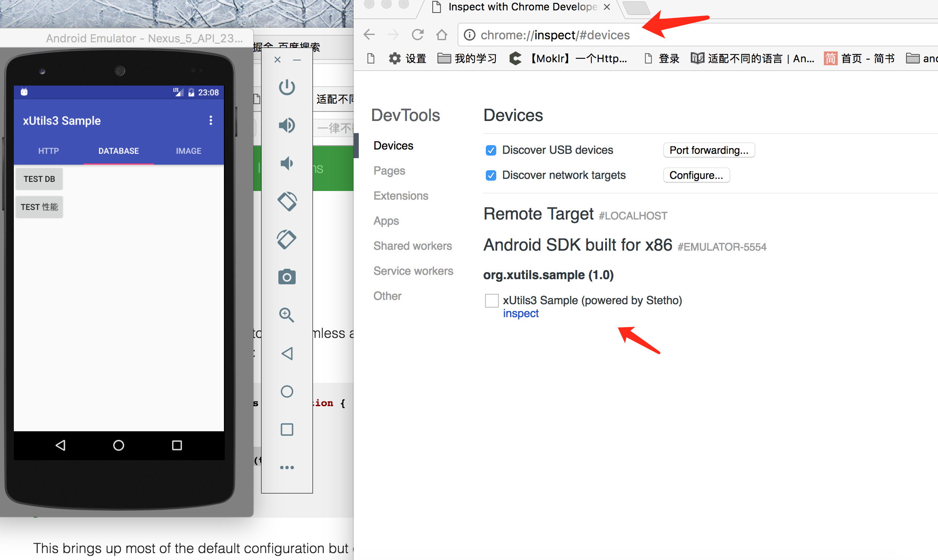This screenshot has height=560, width=938.
Task: Close the emulator toolbar with the X
Action: click(278, 60)
